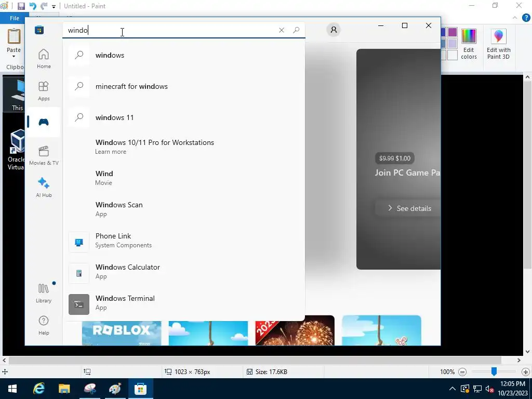Open the fireworks 2023 game thumbnail

295,331
